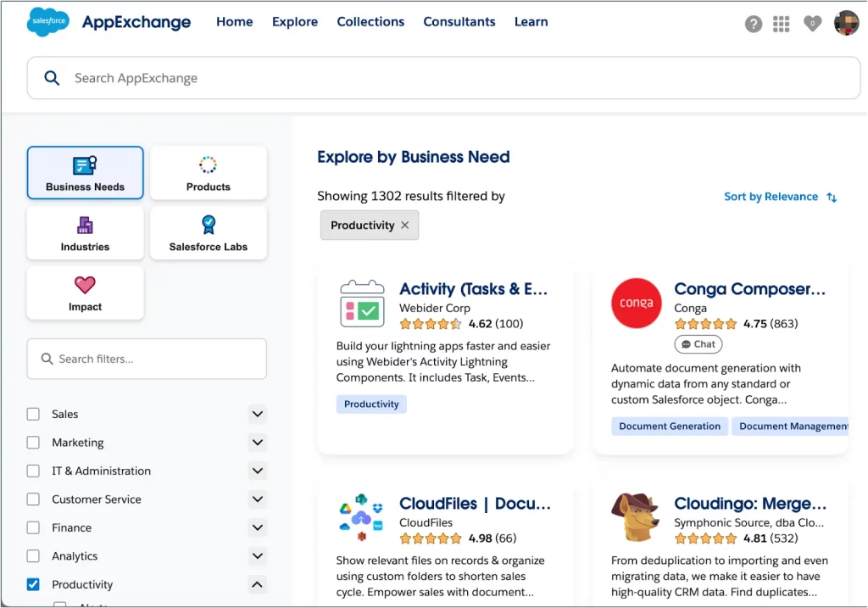The height and width of the screenshot is (608, 868).
Task: View favorites heart icon in header
Action: [x=812, y=24]
